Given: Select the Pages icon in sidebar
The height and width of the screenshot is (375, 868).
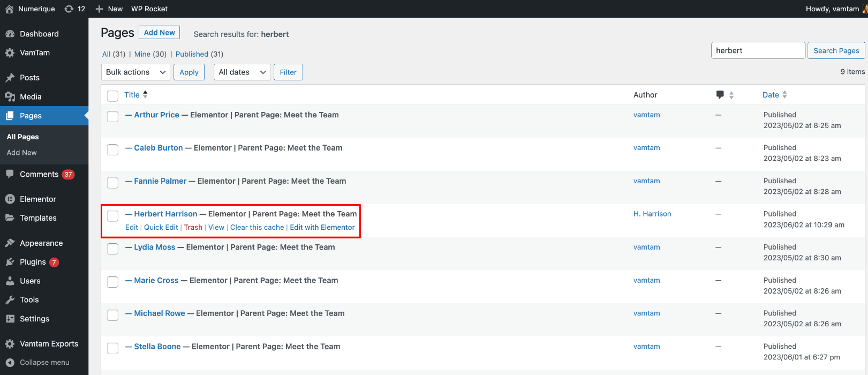Looking at the screenshot, I should (x=10, y=116).
